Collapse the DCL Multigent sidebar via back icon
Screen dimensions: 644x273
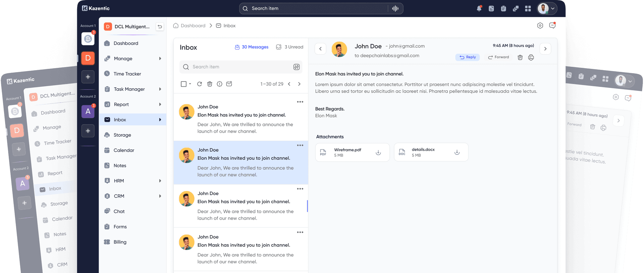[160, 27]
